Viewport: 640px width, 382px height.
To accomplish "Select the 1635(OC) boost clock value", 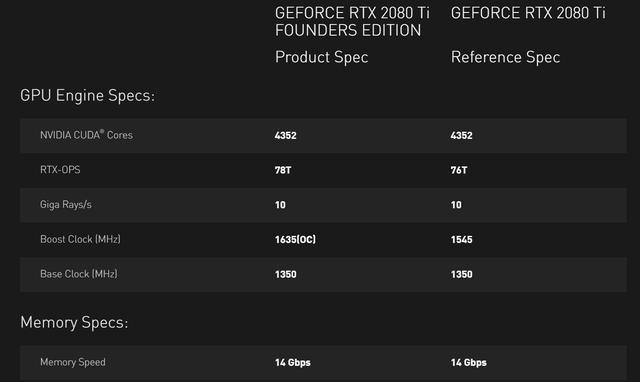I will point(295,240).
